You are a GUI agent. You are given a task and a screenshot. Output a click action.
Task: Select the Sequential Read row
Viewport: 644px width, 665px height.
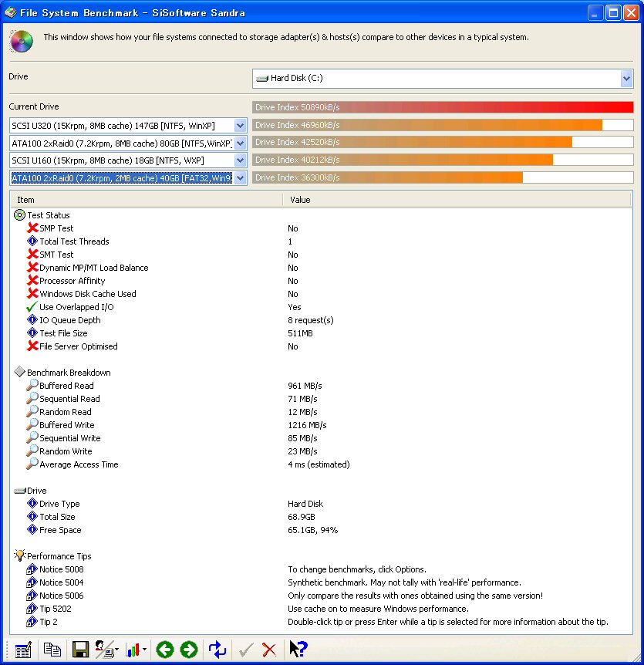(x=321, y=399)
